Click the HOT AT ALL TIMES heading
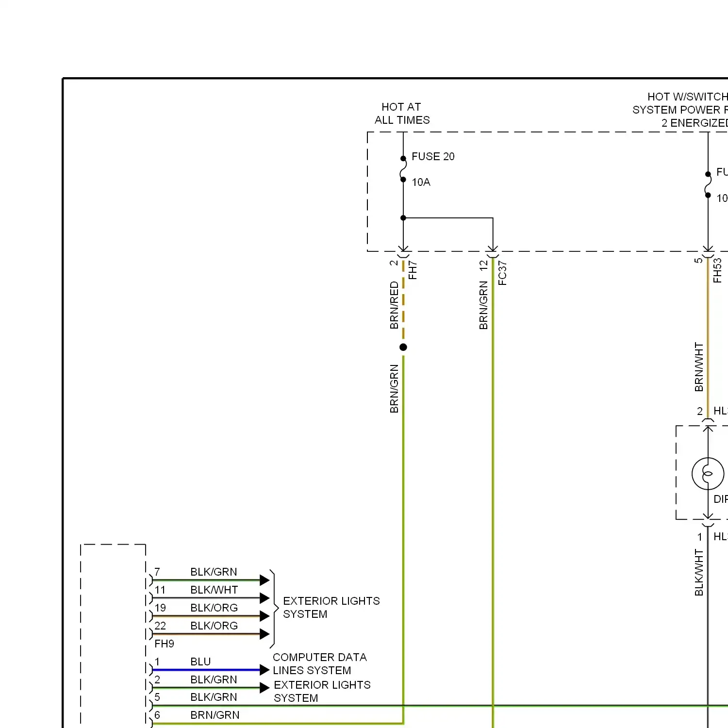This screenshot has width=728, height=728. point(402,113)
